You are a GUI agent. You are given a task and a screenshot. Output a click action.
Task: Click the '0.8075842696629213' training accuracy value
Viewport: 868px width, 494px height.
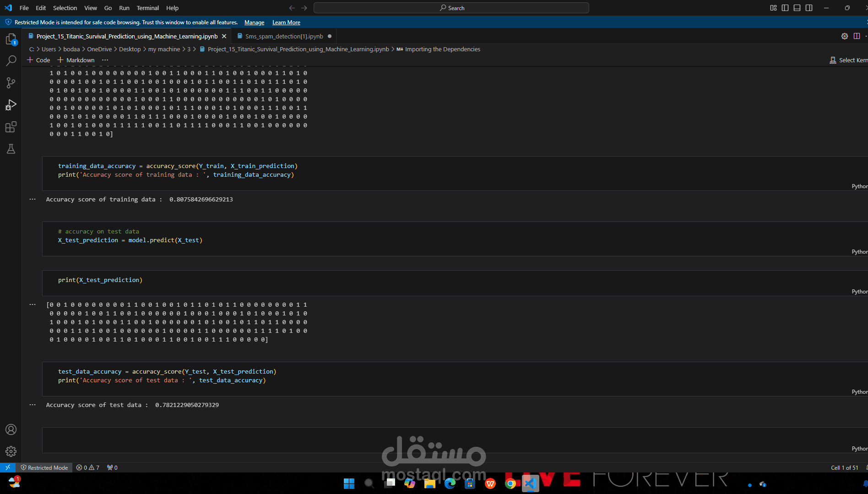click(201, 199)
